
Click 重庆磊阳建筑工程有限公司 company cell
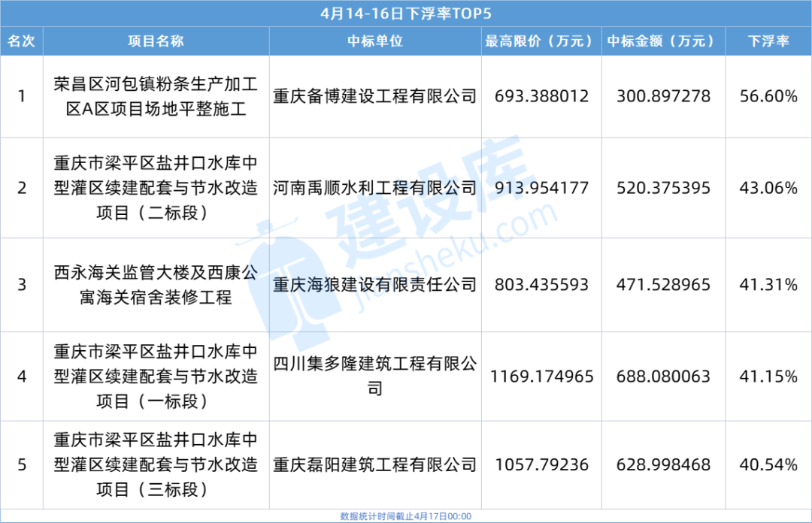click(x=375, y=465)
